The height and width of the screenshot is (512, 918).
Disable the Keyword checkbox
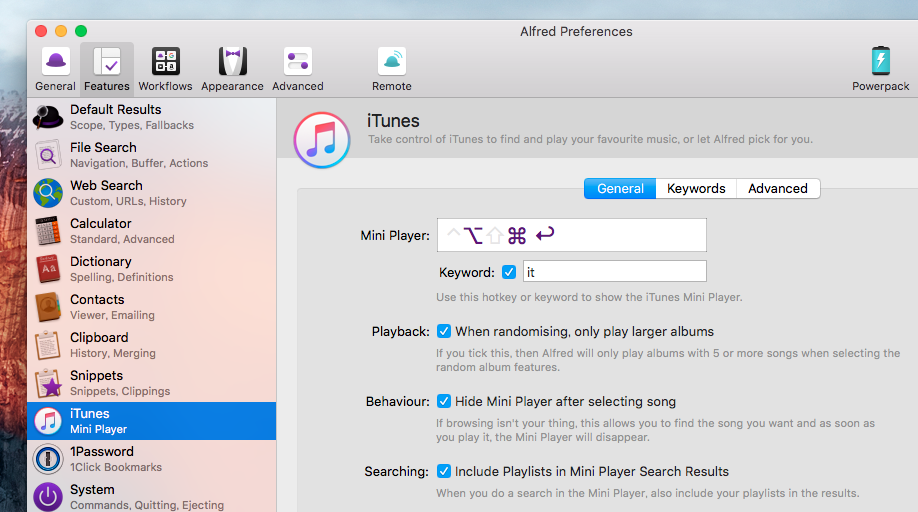point(509,272)
